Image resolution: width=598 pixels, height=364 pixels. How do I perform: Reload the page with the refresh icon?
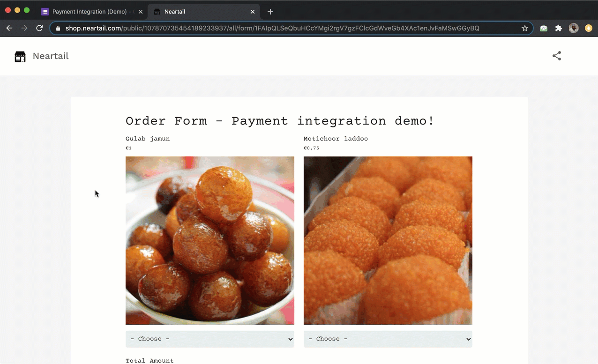point(39,28)
